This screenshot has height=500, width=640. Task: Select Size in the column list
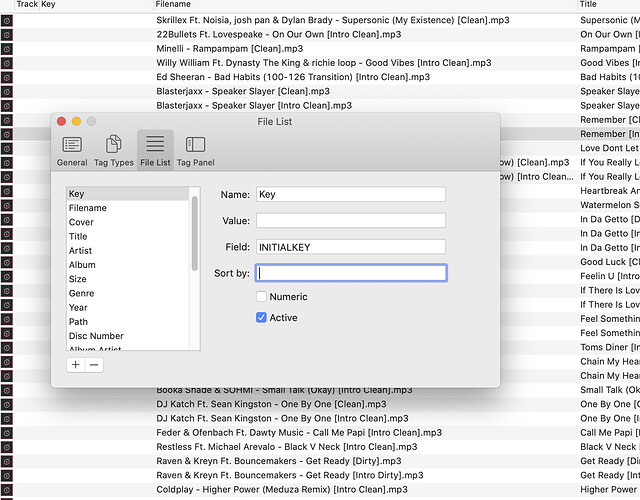click(128, 279)
